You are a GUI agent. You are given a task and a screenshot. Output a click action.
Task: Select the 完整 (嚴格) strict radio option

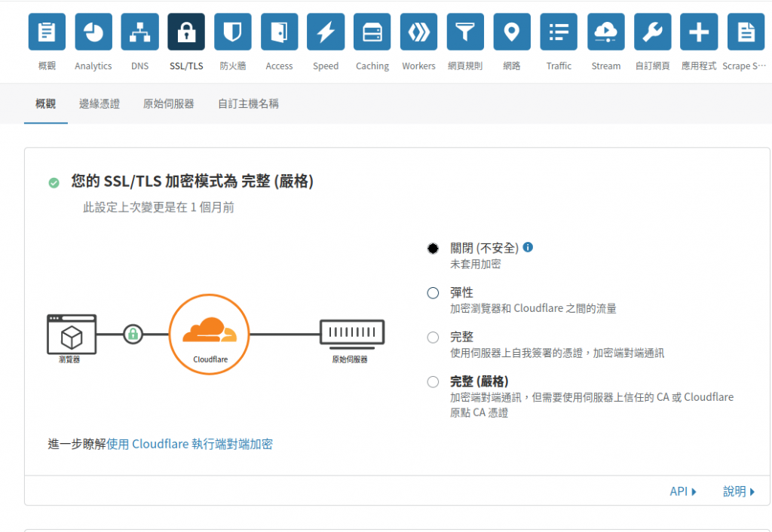tap(433, 382)
